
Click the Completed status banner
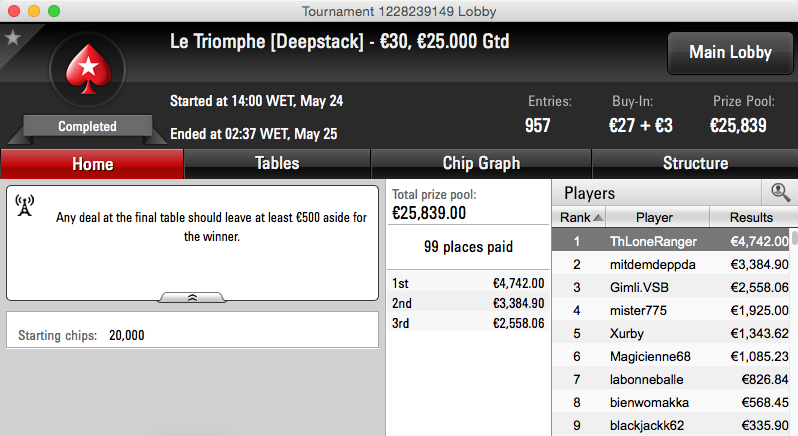pyautogui.click(x=88, y=126)
